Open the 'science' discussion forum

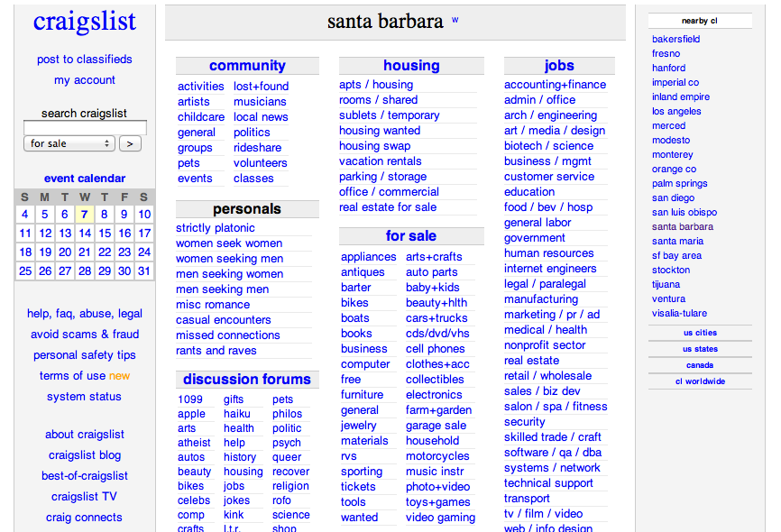[291, 515]
